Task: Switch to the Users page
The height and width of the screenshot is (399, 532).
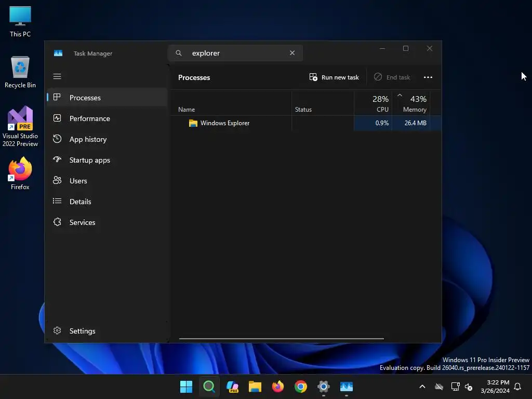Action: [x=107, y=181]
